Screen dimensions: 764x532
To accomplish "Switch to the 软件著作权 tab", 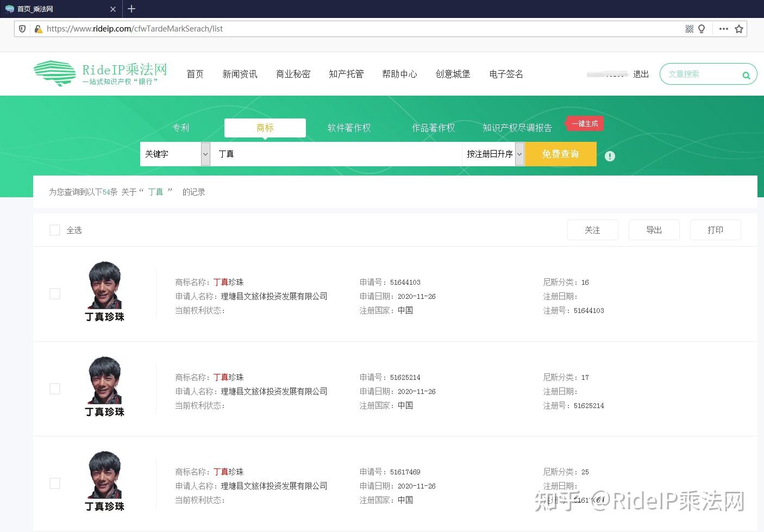I will click(x=349, y=128).
